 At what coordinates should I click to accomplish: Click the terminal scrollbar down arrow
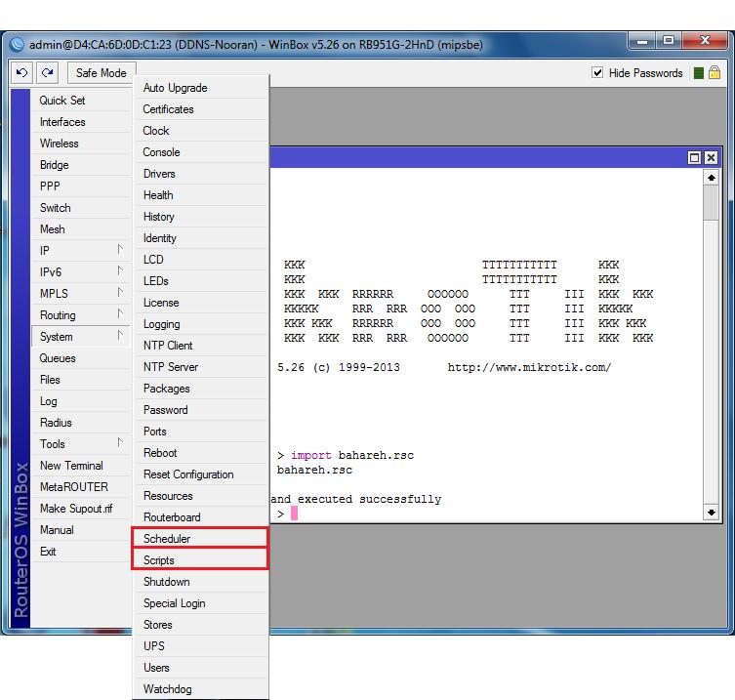(x=712, y=513)
